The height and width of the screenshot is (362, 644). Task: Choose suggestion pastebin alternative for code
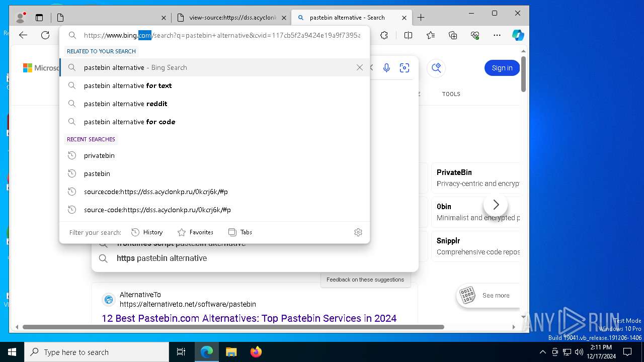[214, 122]
